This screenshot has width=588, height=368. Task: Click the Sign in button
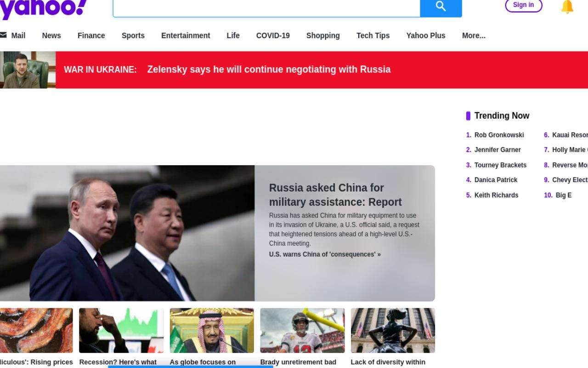pos(524,5)
